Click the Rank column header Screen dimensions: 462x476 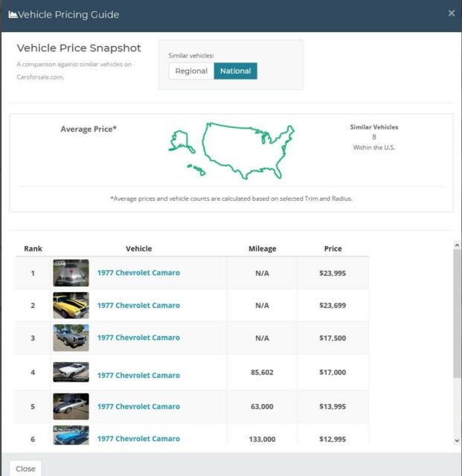point(33,248)
